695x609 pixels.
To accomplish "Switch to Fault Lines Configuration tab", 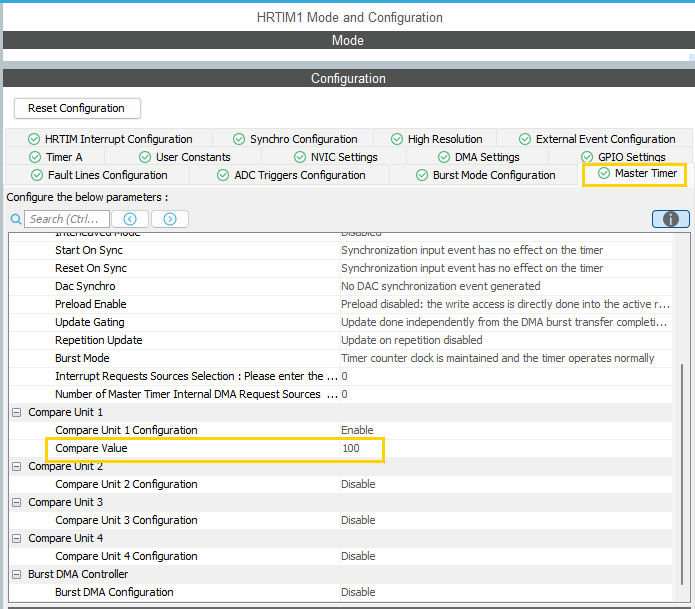I will click(99, 175).
